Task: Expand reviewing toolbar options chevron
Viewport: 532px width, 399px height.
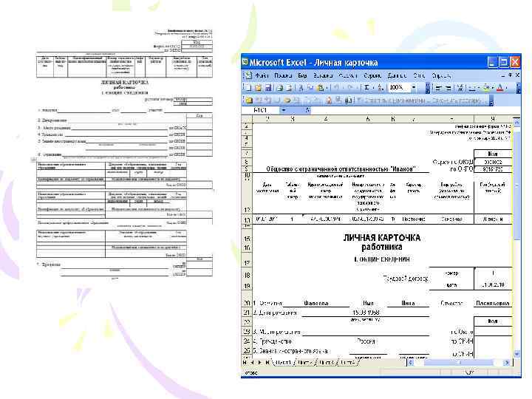Action: tap(491, 100)
